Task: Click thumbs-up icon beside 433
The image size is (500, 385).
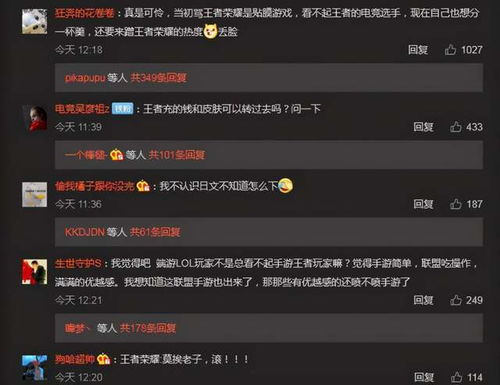Action: [x=456, y=127]
